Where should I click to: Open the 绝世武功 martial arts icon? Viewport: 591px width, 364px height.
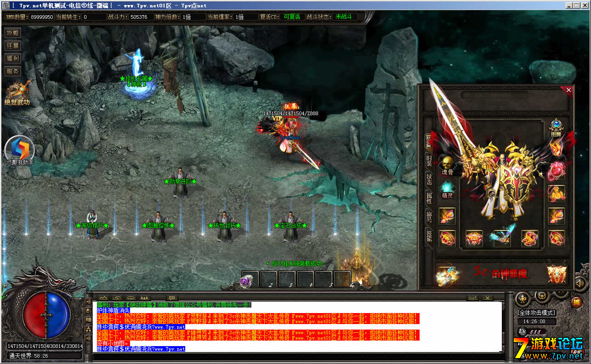[x=17, y=93]
